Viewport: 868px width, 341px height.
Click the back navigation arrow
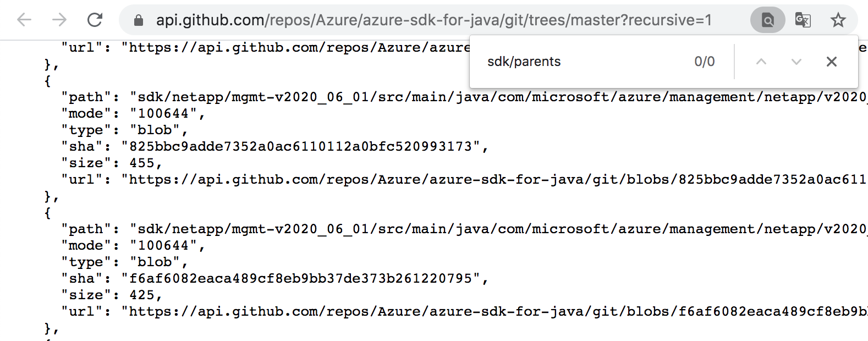pos(24,19)
